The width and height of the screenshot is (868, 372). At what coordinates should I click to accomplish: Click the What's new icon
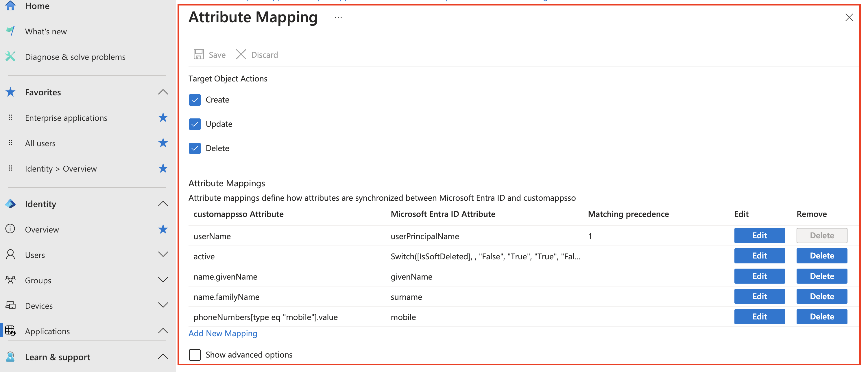point(10,31)
